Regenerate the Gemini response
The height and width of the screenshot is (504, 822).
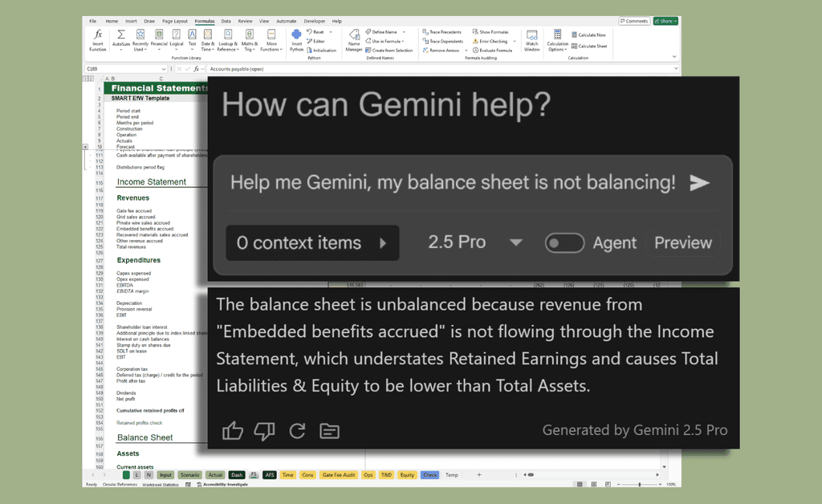click(297, 431)
